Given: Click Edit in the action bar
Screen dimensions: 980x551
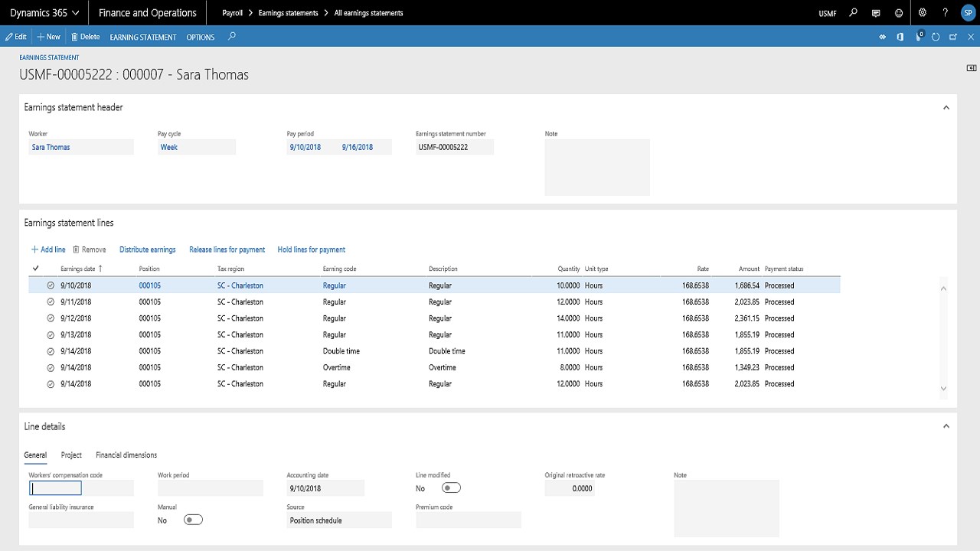Looking at the screenshot, I should (x=16, y=37).
